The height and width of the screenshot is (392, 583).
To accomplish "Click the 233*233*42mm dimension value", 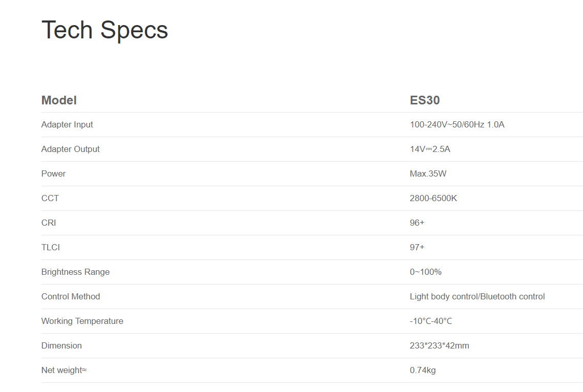I will pyautogui.click(x=439, y=345).
